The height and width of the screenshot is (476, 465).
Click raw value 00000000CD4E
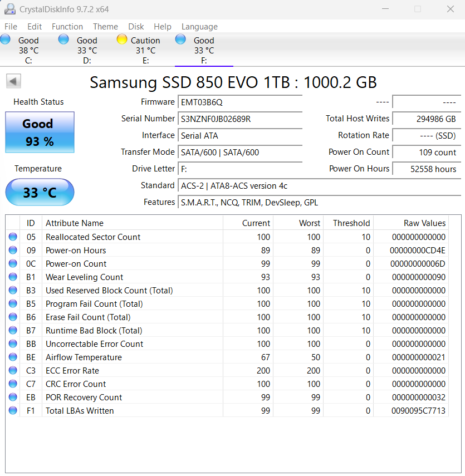tap(418, 250)
